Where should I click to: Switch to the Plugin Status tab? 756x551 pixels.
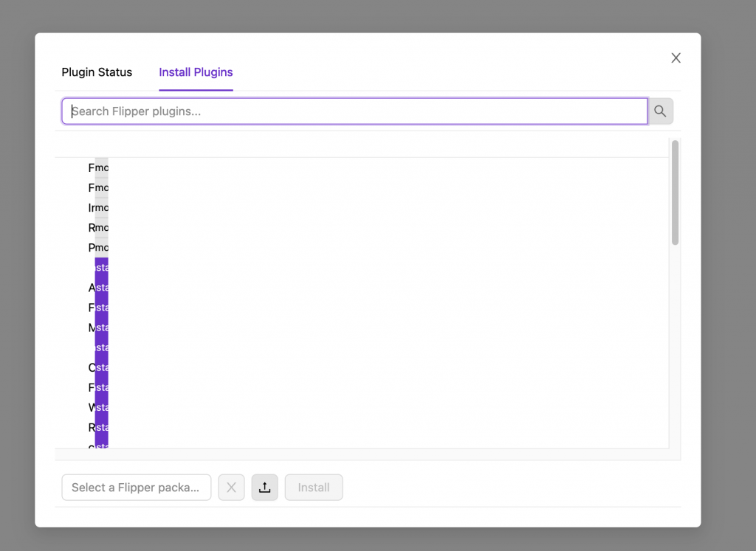[97, 72]
